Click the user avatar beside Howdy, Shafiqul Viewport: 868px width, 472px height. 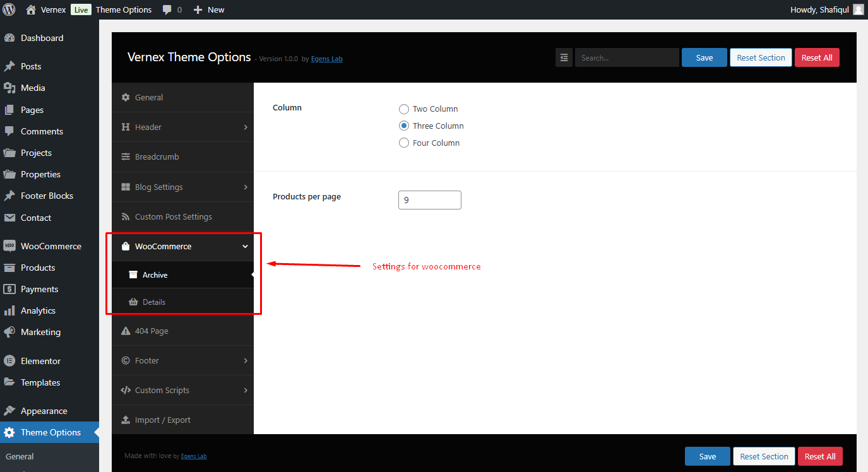click(859, 9)
